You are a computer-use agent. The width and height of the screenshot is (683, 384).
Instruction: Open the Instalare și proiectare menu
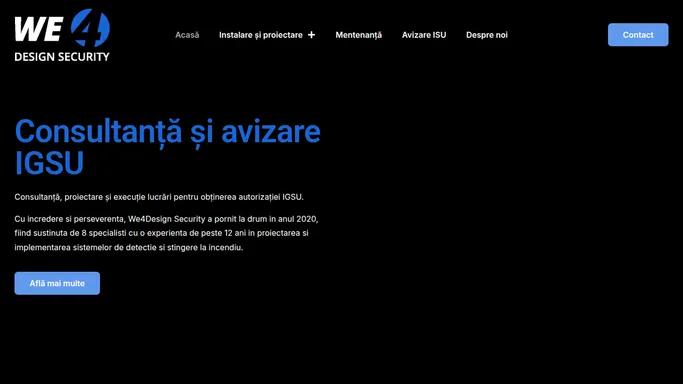click(x=260, y=35)
